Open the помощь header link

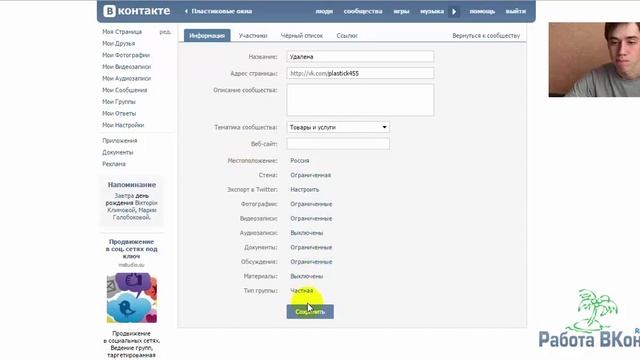point(482,11)
